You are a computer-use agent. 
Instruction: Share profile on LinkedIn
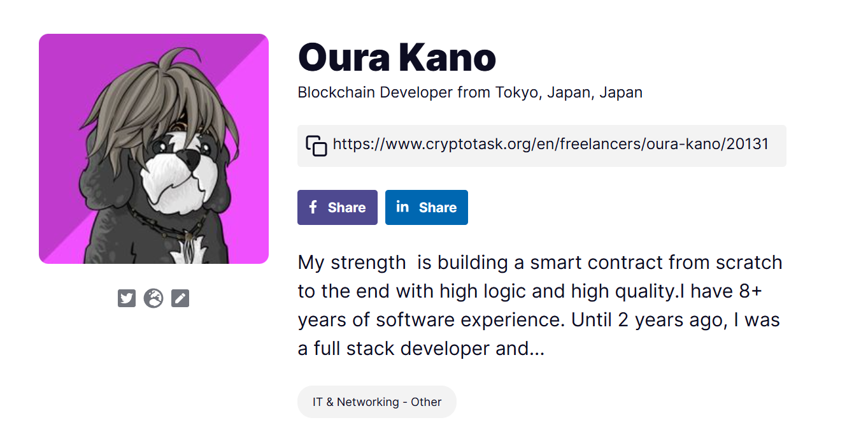[427, 207]
